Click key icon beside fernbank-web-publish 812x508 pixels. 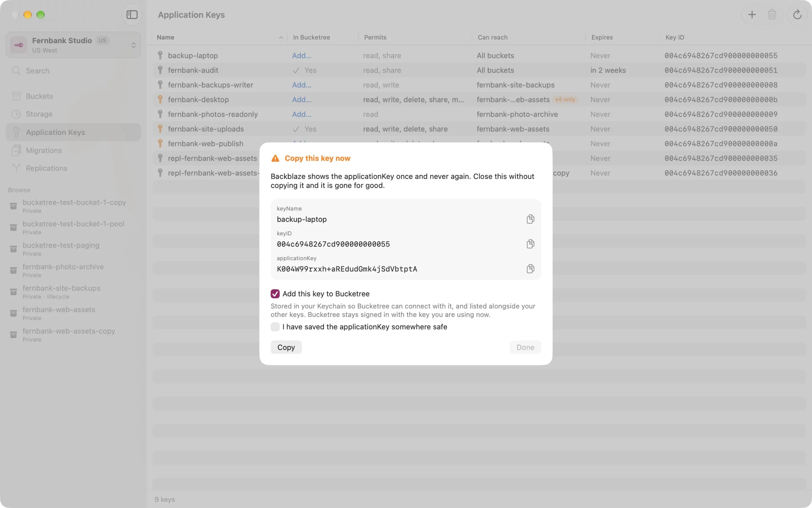160,144
